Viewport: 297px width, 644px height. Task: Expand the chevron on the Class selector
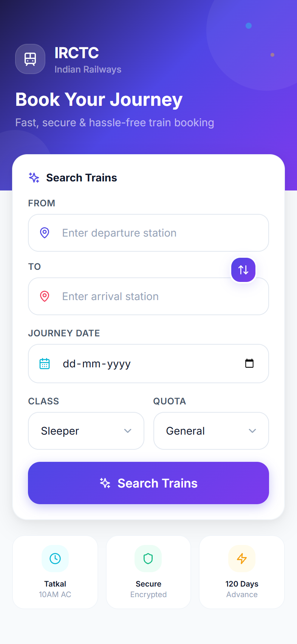[x=128, y=431]
